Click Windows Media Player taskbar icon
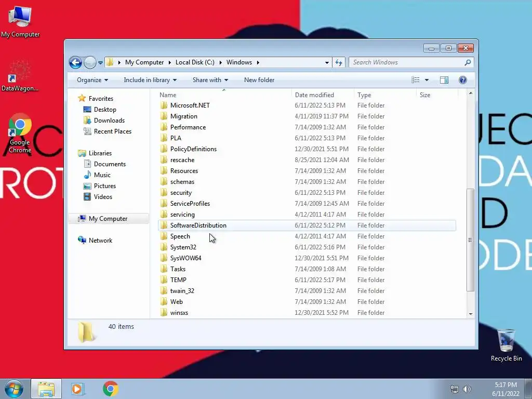Image resolution: width=532 pixels, height=399 pixels. [x=77, y=389]
